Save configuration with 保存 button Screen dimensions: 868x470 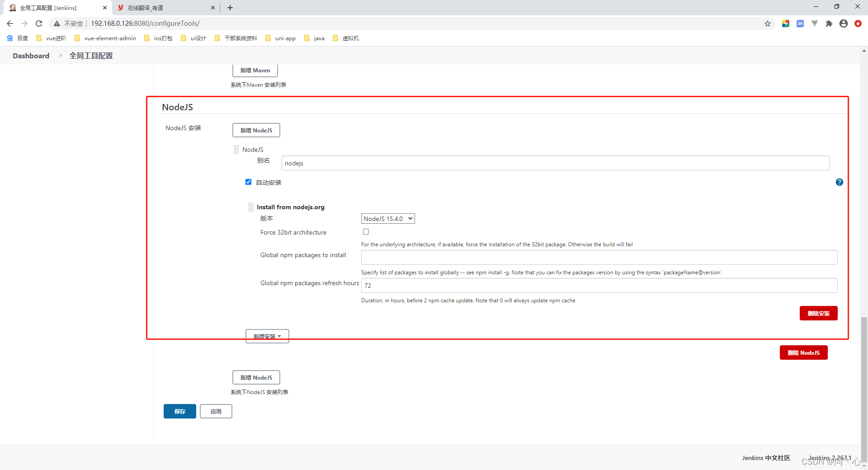click(x=180, y=411)
